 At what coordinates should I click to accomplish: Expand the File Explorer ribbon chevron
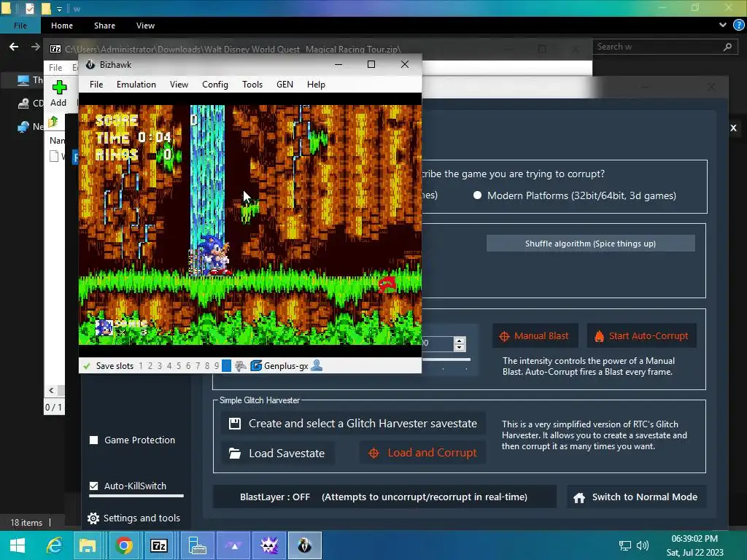[723, 26]
